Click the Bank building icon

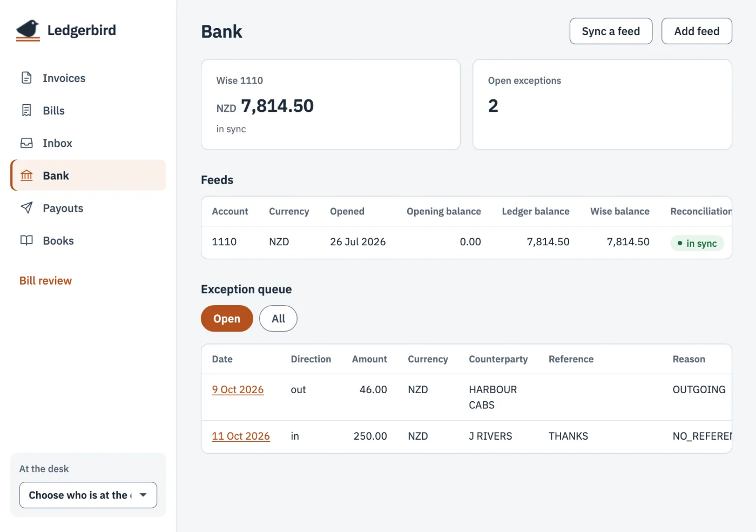26,176
